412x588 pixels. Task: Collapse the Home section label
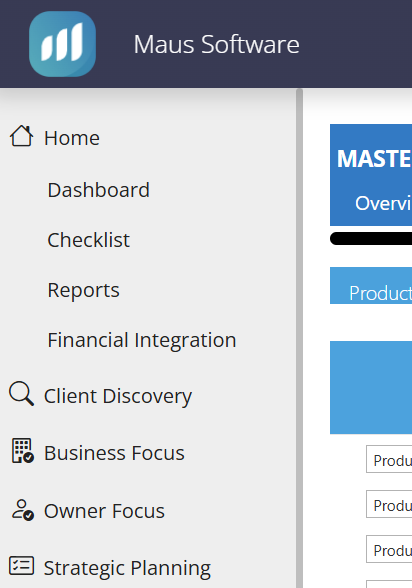(x=72, y=138)
